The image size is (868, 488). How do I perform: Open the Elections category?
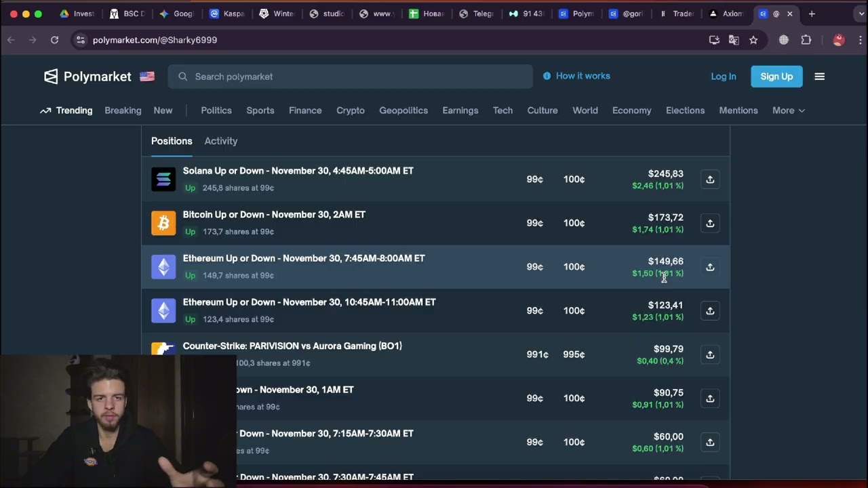[x=685, y=110]
